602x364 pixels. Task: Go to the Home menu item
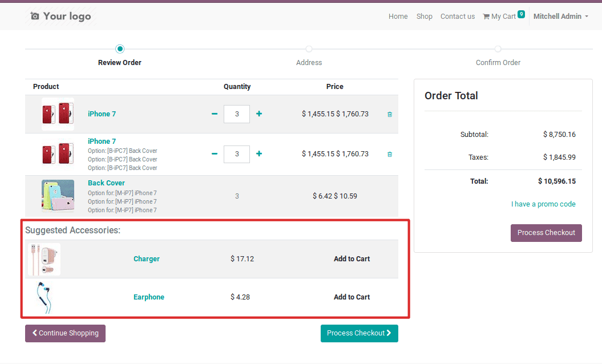click(x=398, y=17)
